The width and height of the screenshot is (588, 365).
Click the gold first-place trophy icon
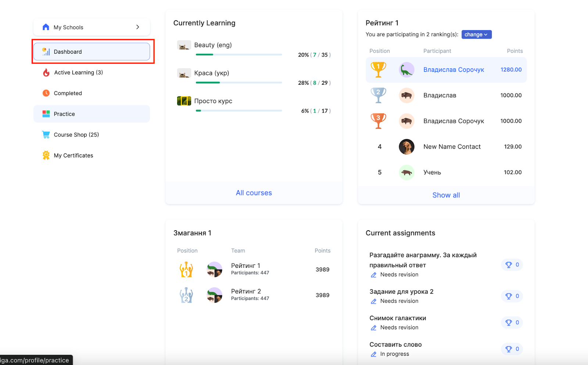tap(378, 70)
